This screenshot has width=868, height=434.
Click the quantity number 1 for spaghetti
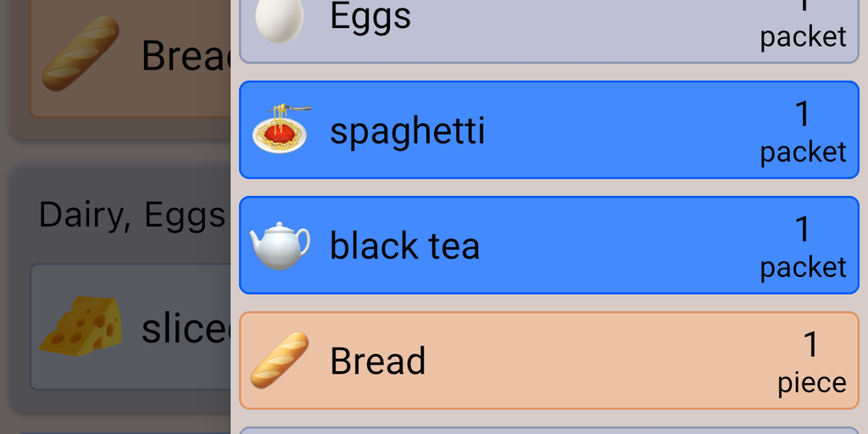pos(802,114)
